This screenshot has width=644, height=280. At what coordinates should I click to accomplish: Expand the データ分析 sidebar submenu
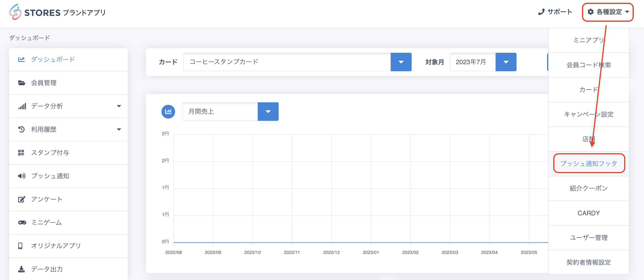coord(119,106)
